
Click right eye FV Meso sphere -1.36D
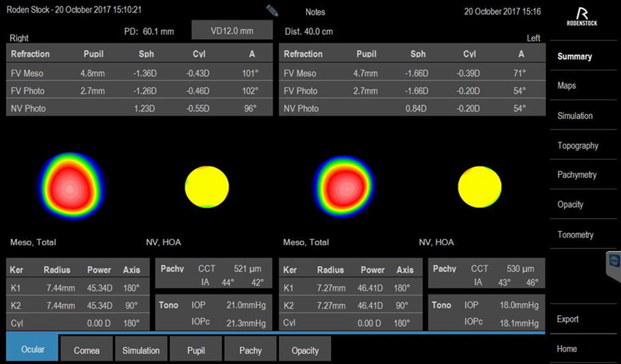tap(144, 73)
